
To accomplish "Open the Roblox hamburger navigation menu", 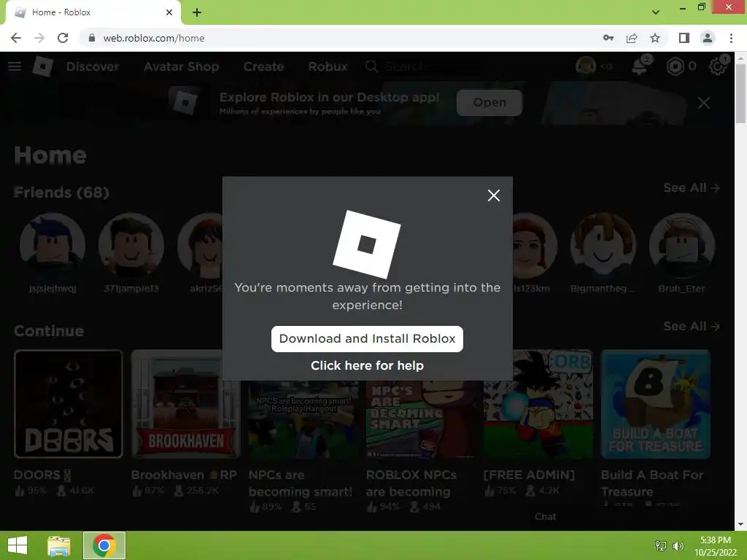I will point(15,66).
